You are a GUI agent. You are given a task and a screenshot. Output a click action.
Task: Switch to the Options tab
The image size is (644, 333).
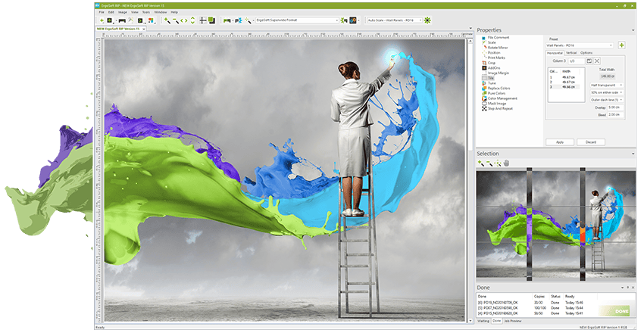[586, 53]
